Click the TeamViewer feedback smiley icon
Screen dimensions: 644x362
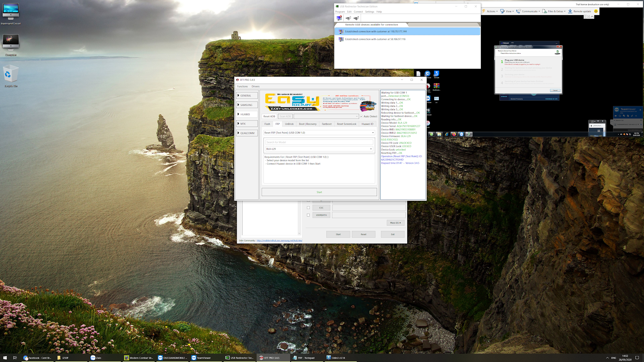coord(596,11)
